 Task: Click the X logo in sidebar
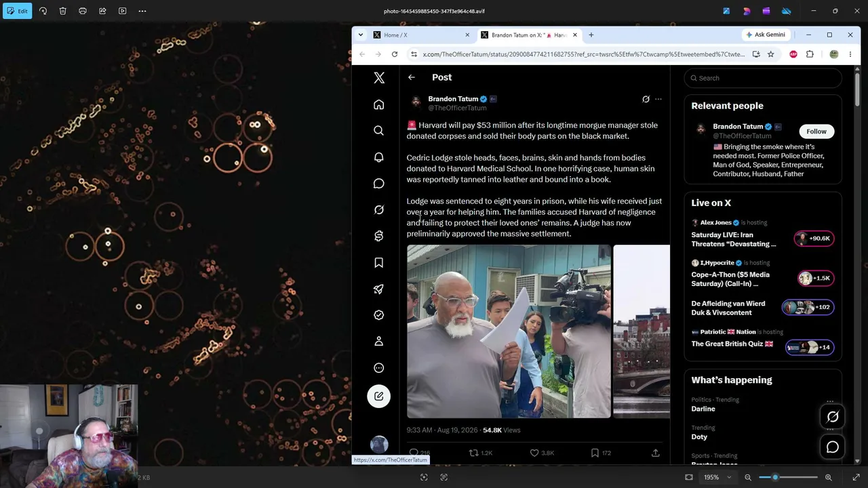coord(379,78)
